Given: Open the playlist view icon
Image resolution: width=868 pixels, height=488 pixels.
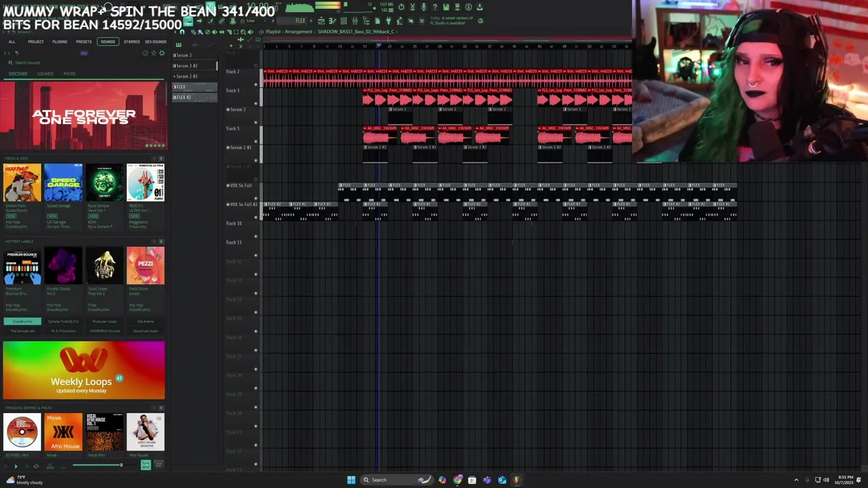Looking at the screenshot, I should coord(321,21).
